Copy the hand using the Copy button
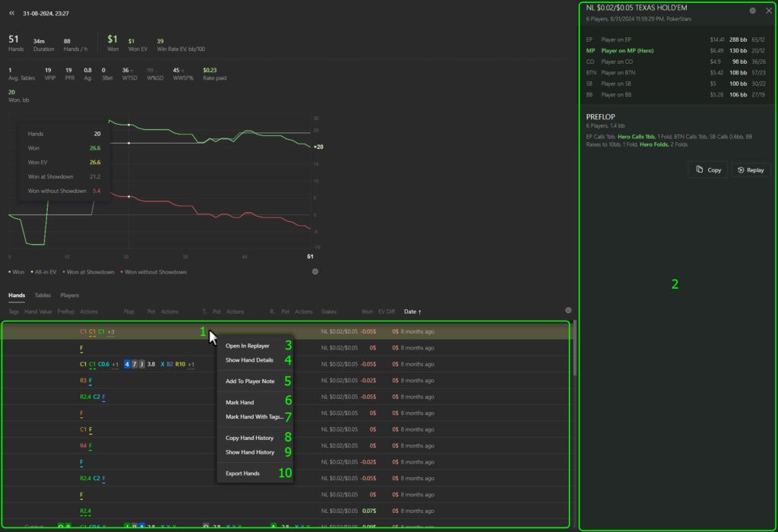The height and width of the screenshot is (532, 778). [x=707, y=170]
